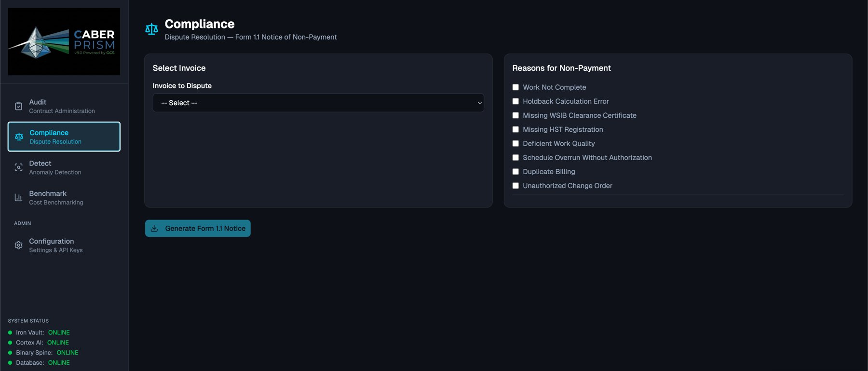Click the Select Invoice heading
The image size is (868, 371).
point(179,68)
